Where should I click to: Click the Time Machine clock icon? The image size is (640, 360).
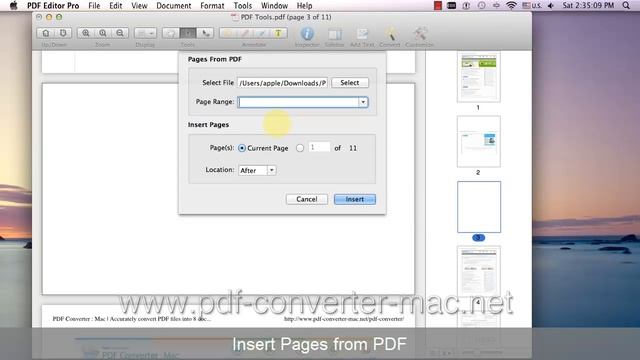pyautogui.click(x=482, y=6)
